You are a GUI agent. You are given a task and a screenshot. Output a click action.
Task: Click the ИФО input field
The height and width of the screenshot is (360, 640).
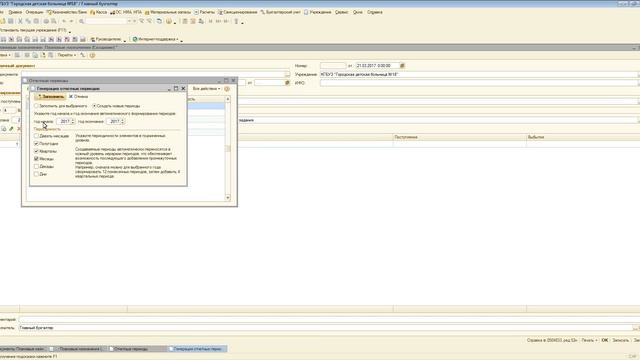(479, 83)
